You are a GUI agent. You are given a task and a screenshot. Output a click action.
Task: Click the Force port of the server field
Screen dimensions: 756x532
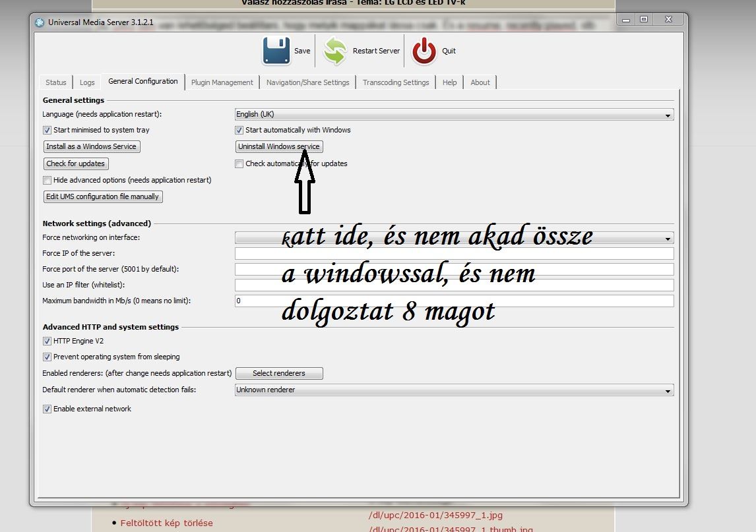454,270
